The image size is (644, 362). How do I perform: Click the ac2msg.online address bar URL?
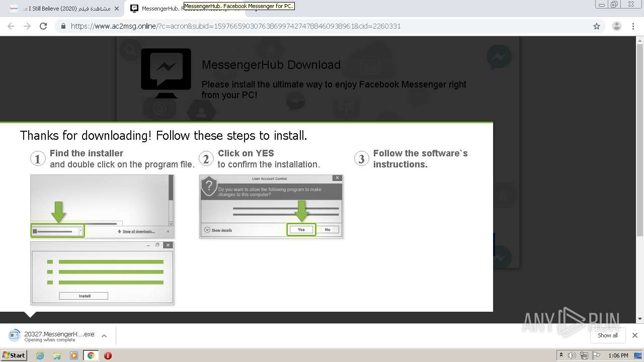(235, 26)
